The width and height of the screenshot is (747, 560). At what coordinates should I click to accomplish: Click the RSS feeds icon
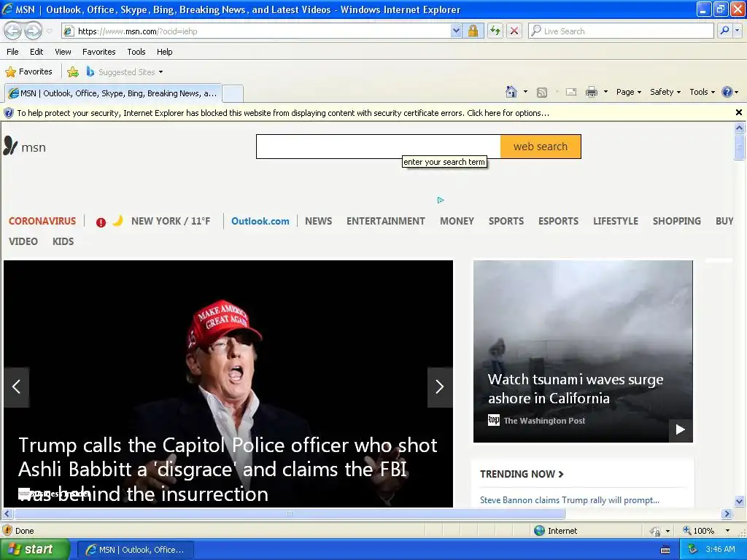point(542,93)
